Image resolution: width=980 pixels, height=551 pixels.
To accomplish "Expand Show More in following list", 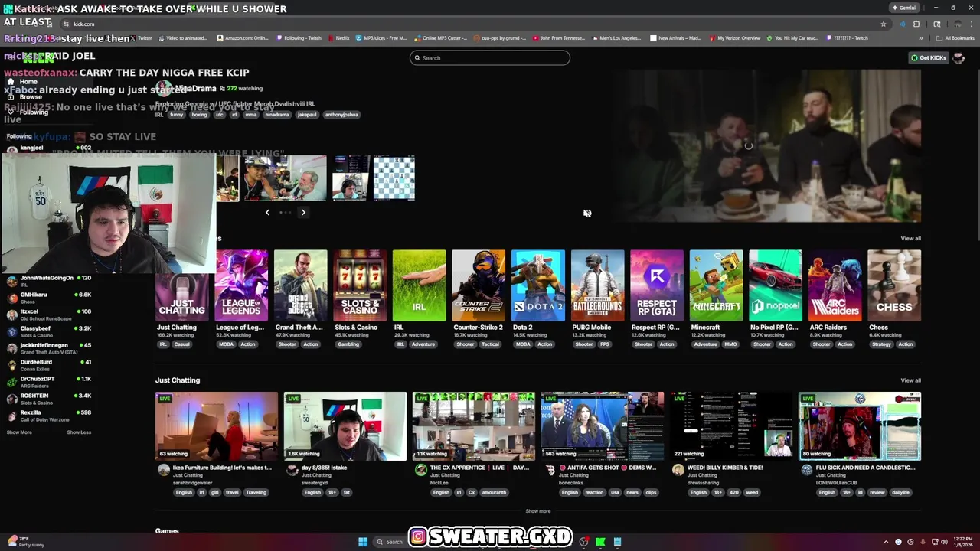I will [19, 432].
